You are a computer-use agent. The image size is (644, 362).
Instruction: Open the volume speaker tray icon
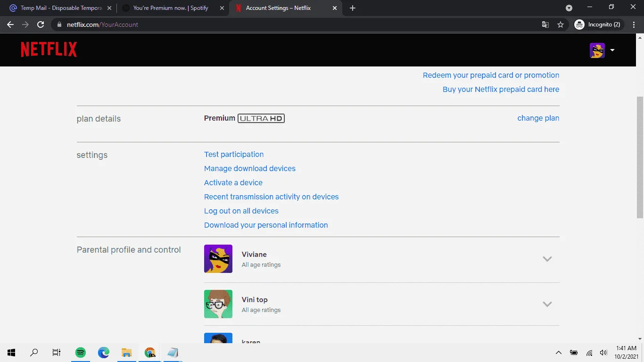tap(603, 353)
